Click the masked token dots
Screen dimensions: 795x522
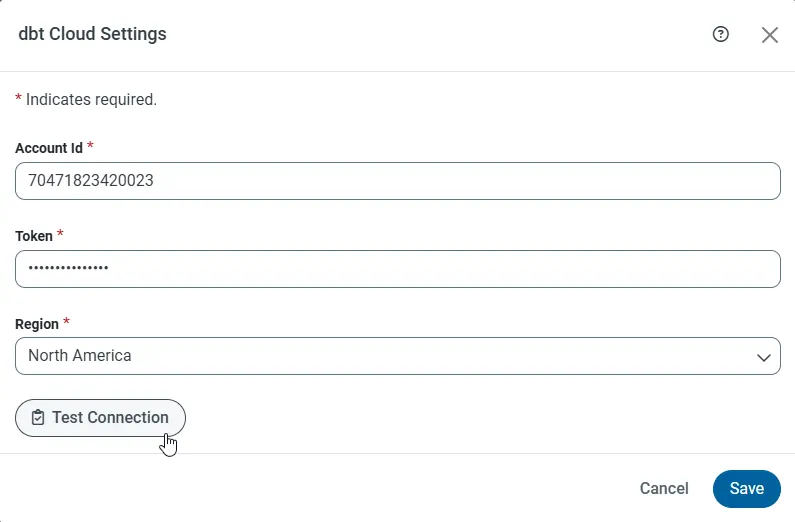[68, 269]
